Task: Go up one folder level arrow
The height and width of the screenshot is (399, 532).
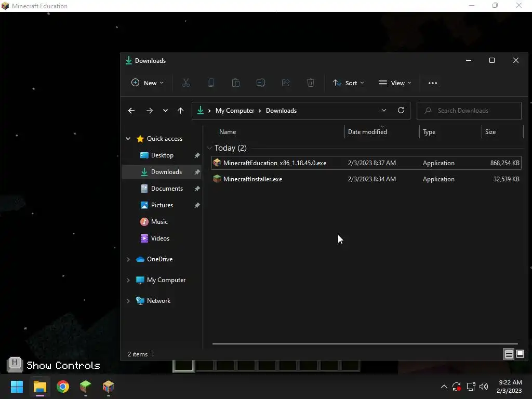Action: pos(180,111)
